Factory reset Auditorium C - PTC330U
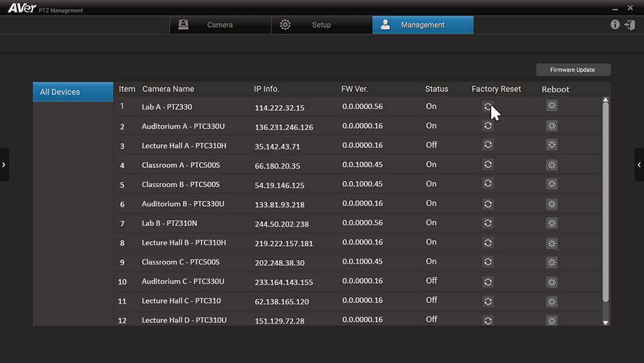This screenshot has width=644, height=363. (488, 282)
